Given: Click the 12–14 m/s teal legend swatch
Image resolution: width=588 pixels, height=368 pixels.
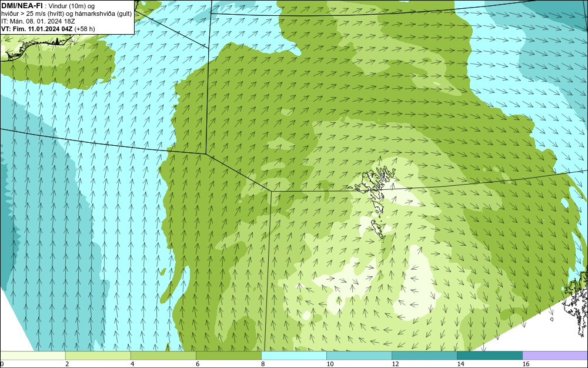Looking at the screenshot, I should click(425, 355).
